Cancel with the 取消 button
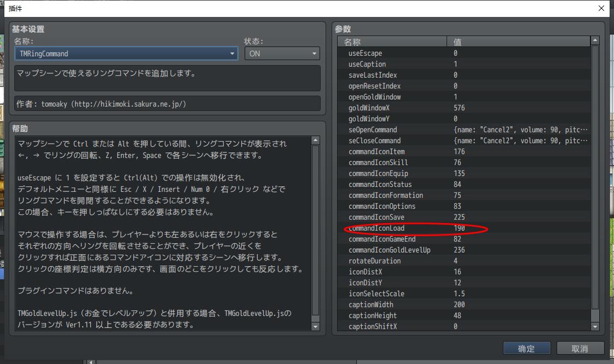 click(x=580, y=348)
